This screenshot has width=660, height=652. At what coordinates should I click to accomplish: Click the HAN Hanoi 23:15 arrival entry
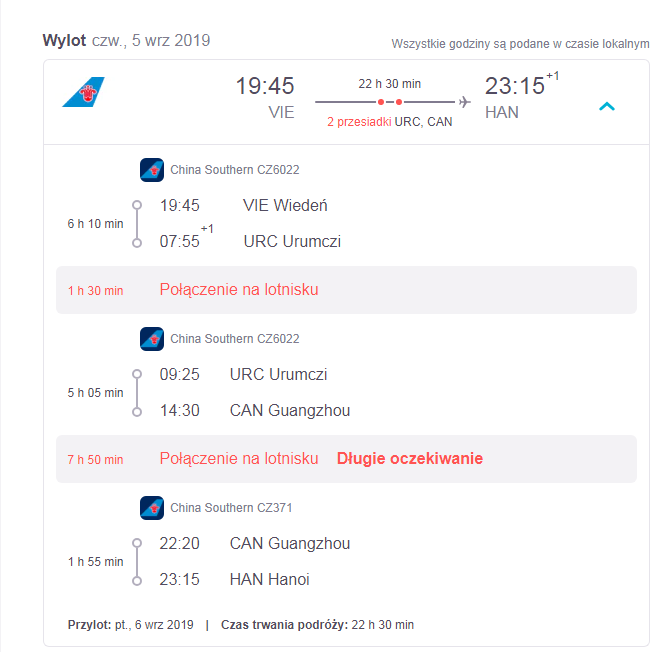[x=234, y=579]
